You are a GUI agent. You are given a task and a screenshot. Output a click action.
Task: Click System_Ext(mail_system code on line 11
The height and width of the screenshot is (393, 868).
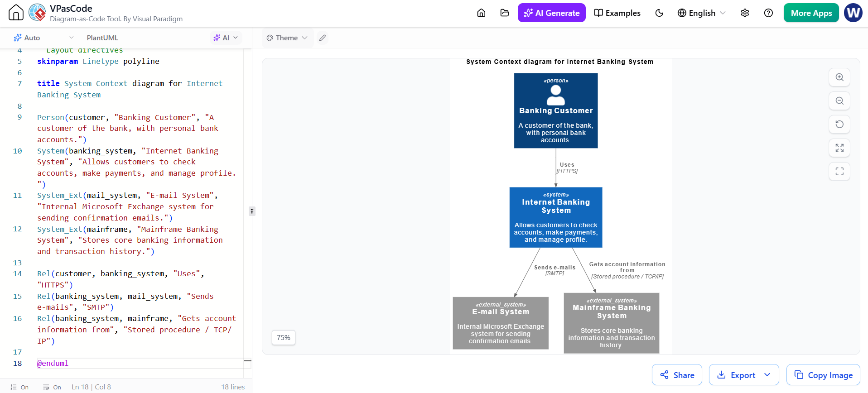(128, 206)
